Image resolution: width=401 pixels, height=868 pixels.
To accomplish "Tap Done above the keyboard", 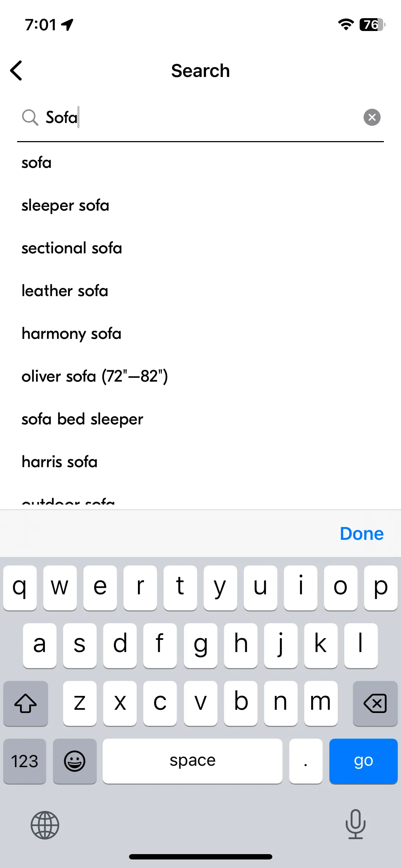I will pyautogui.click(x=362, y=533).
